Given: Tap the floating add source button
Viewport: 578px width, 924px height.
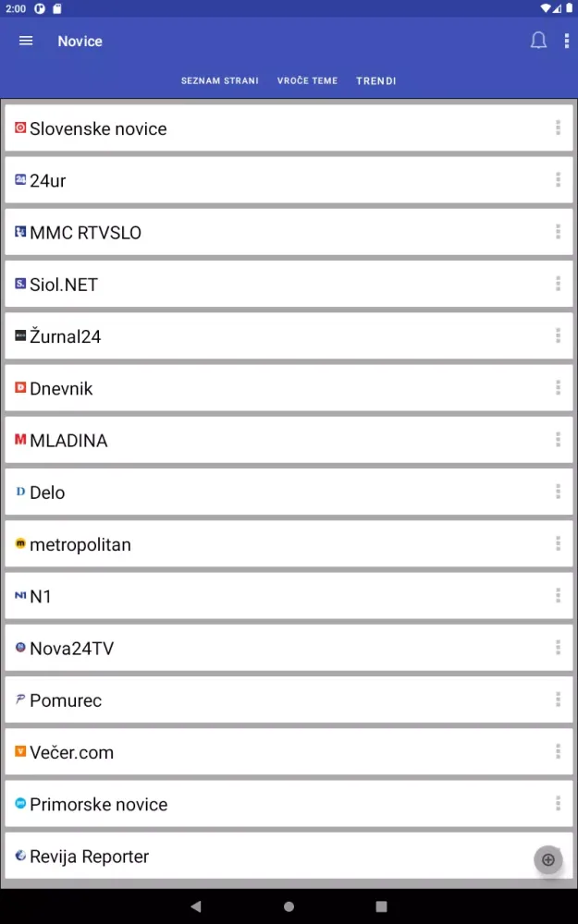Looking at the screenshot, I should (547, 859).
